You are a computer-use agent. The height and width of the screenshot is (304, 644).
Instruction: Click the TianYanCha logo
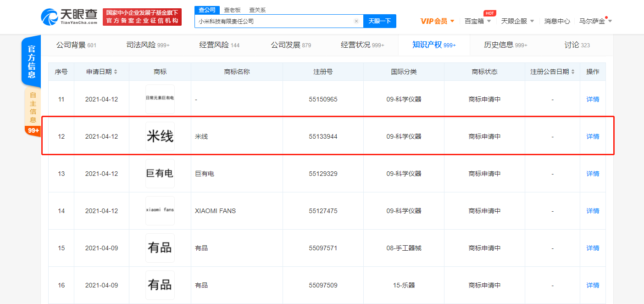[69, 17]
